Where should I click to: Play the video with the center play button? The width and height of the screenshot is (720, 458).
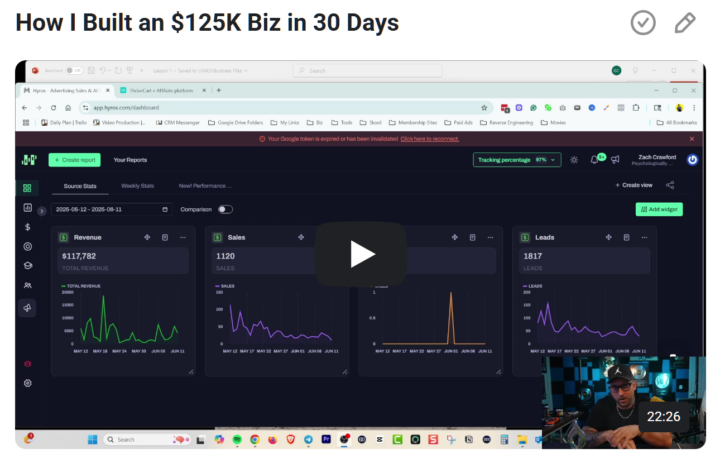pyautogui.click(x=361, y=254)
